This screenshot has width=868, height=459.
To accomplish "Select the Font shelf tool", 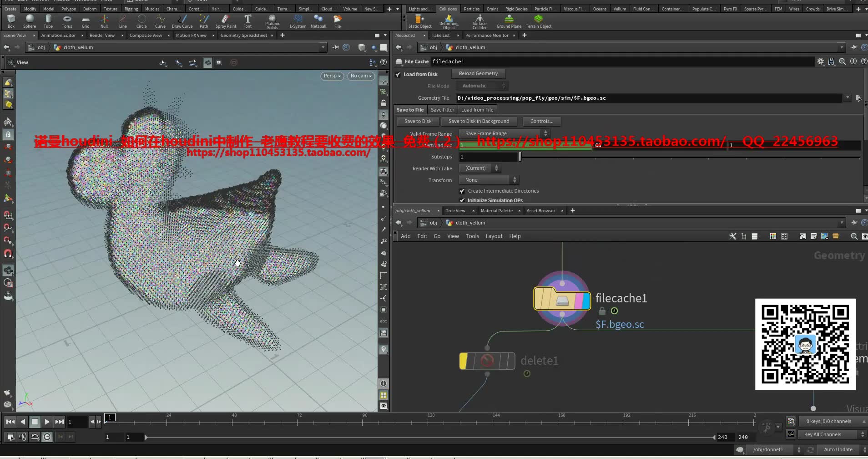I will (x=247, y=21).
